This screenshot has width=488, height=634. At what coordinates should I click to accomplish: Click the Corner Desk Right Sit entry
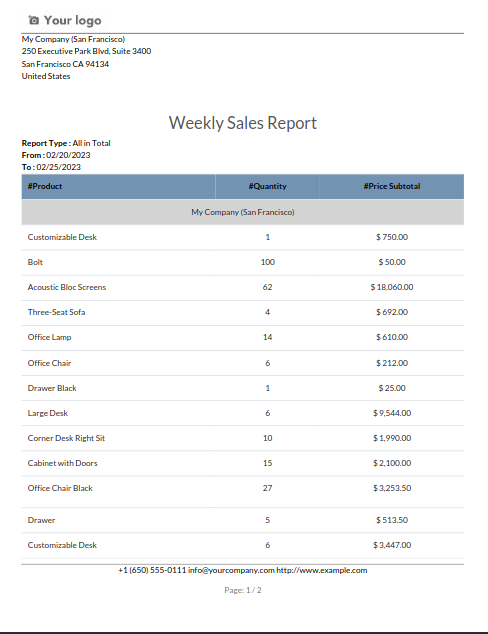[x=66, y=438]
